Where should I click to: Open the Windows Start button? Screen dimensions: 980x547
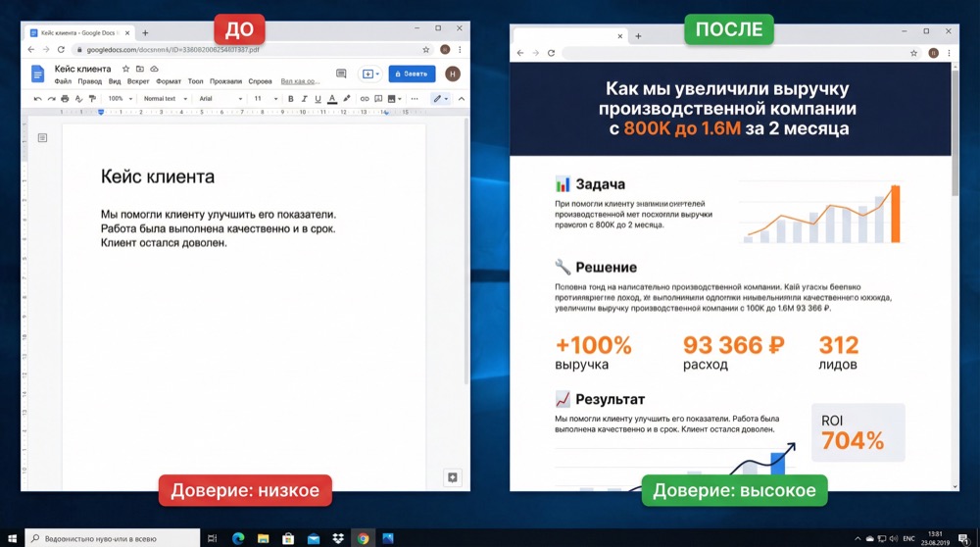click(x=12, y=538)
